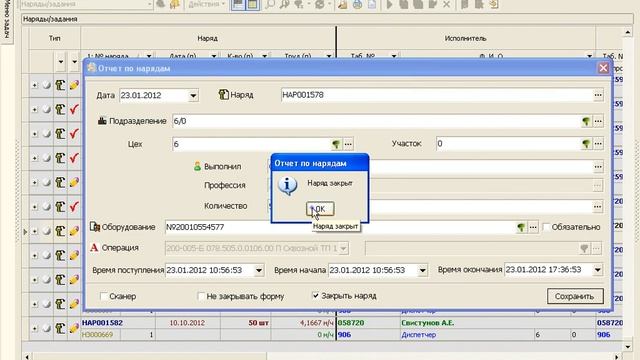Open the Действия toolbar menu

tap(207, 4)
